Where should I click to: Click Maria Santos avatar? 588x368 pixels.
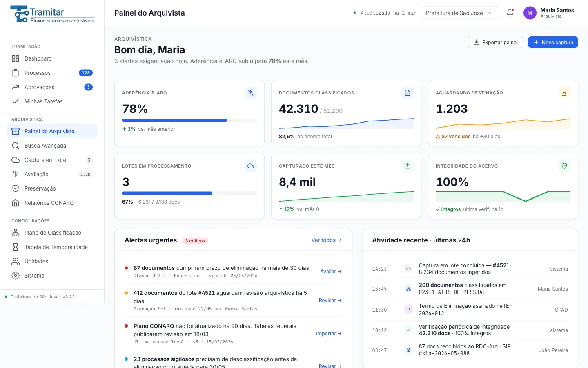530,13
